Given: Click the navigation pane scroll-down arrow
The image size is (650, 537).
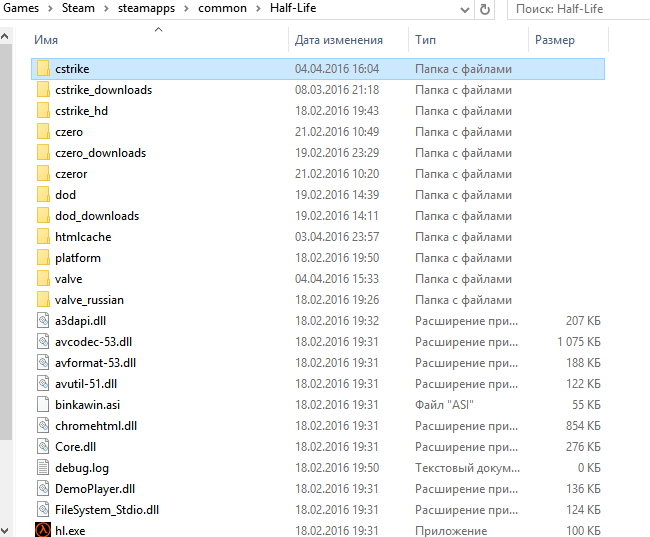Looking at the screenshot, I should point(5,530).
